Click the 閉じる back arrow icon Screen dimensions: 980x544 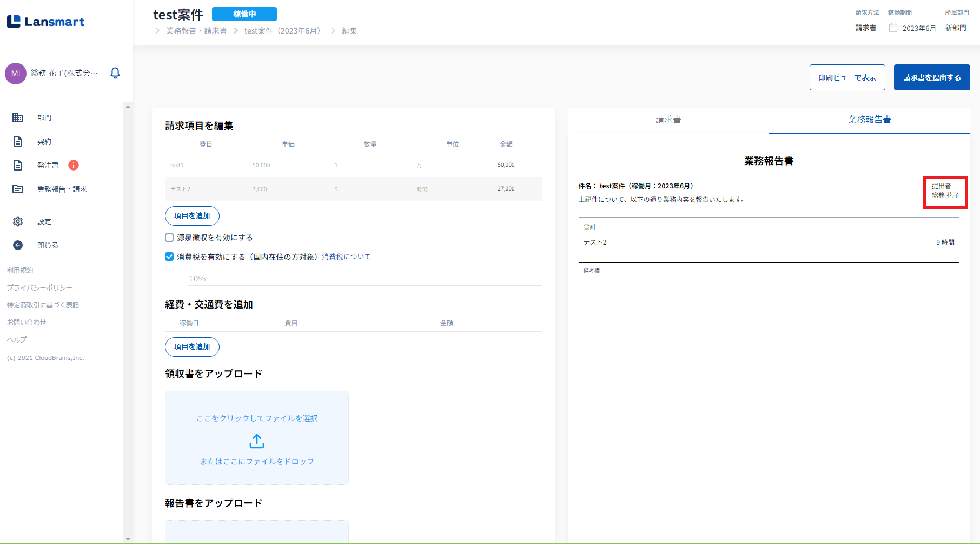pos(18,245)
